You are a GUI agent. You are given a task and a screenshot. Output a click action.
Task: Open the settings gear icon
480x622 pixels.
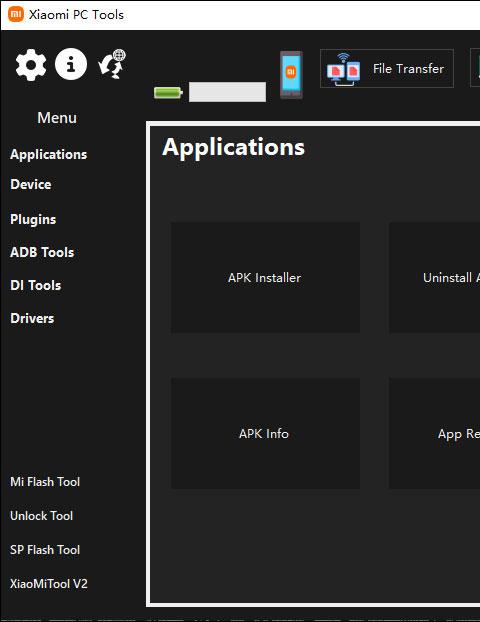(x=31, y=64)
